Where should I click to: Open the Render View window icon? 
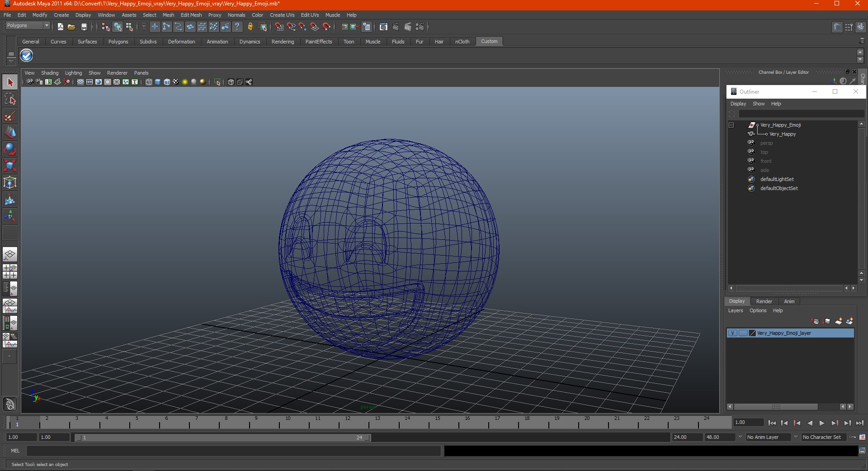tap(383, 27)
